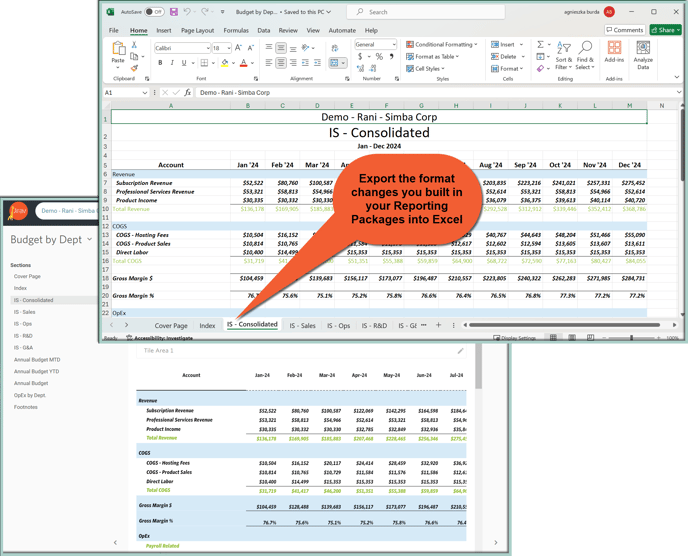Screen dimensions: 688x556
Task: Select OpEx by Dept section in sidebar
Action: coord(30,395)
